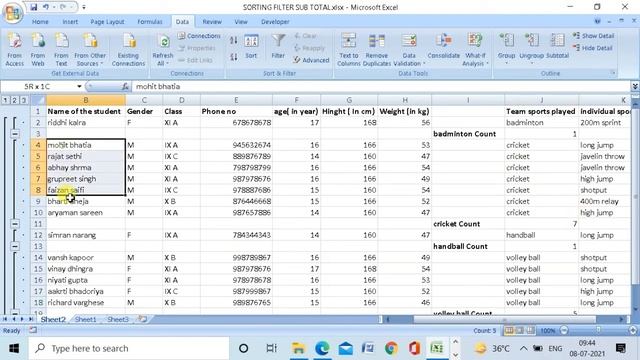Select column B header

click(86, 100)
